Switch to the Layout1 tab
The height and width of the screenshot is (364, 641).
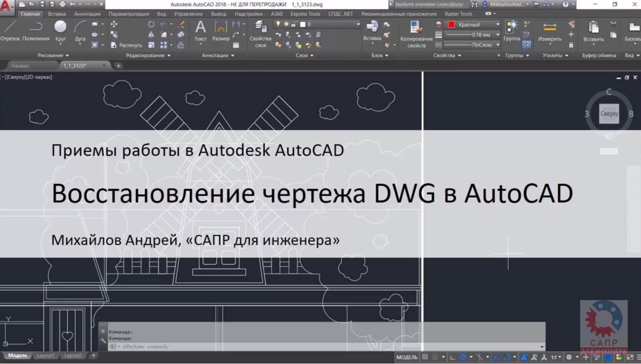click(46, 355)
